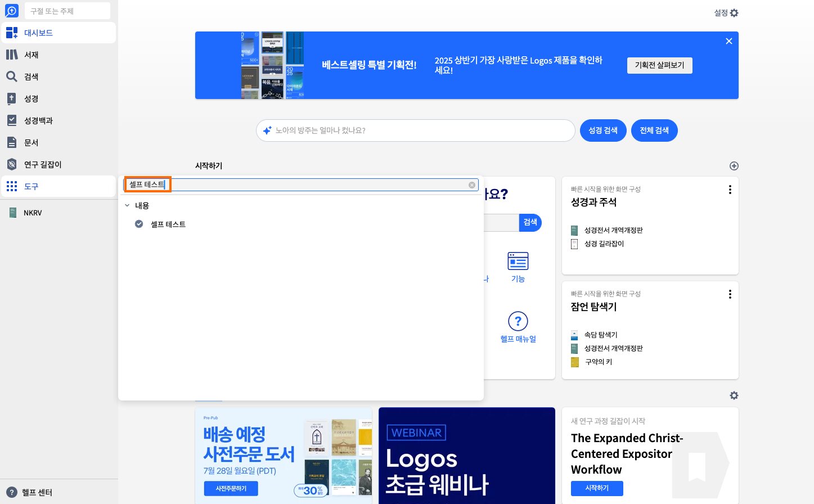The image size is (814, 504).
Task: Click the 사전주문하기 button
Action: pos(231,488)
